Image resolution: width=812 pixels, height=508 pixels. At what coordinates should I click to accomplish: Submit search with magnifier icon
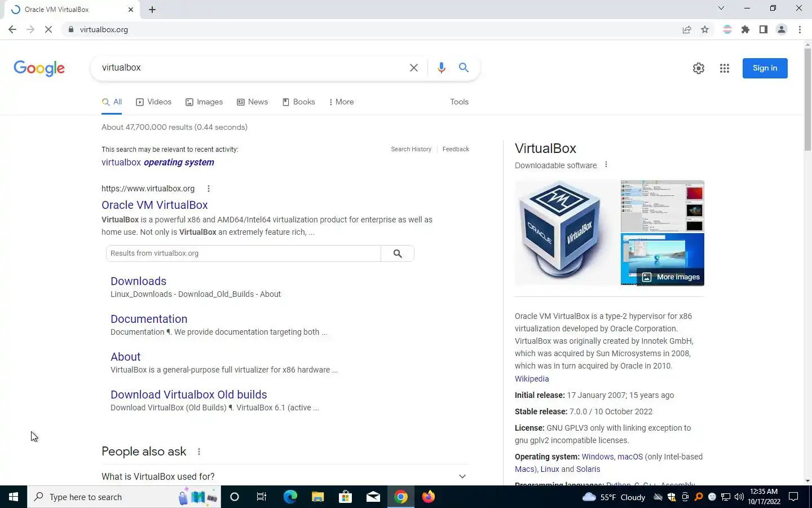point(464,68)
